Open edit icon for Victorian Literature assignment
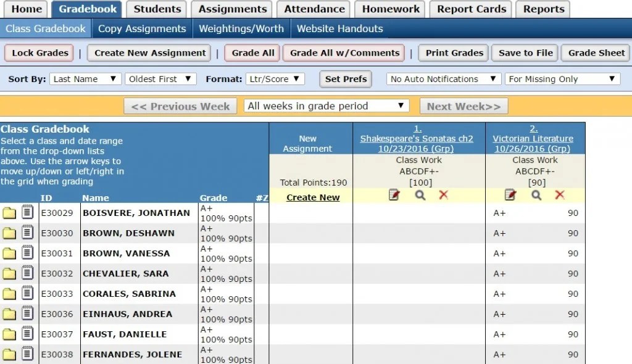This screenshot has height=364, width=632. pyautogui.click(x=510, y=194)
